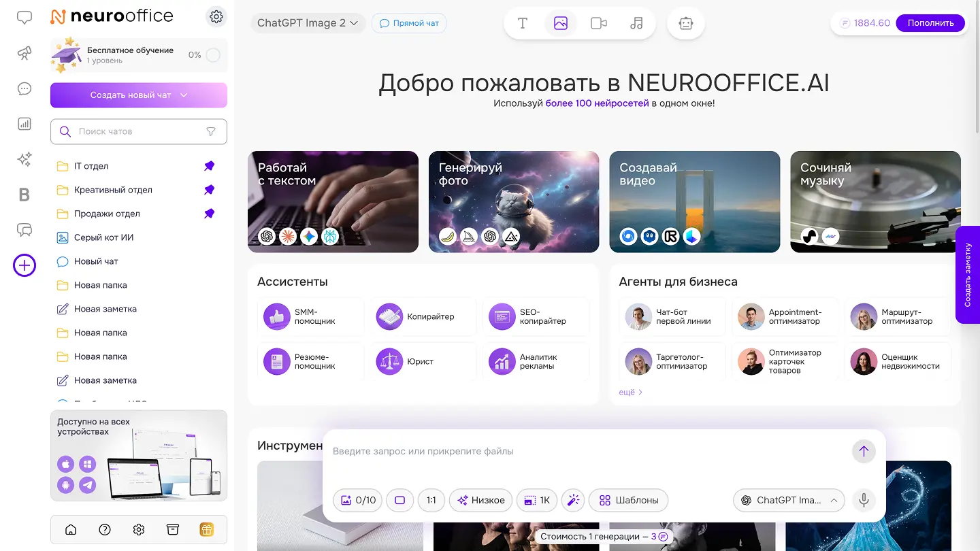Open the archive box icon

coord(173,529)
